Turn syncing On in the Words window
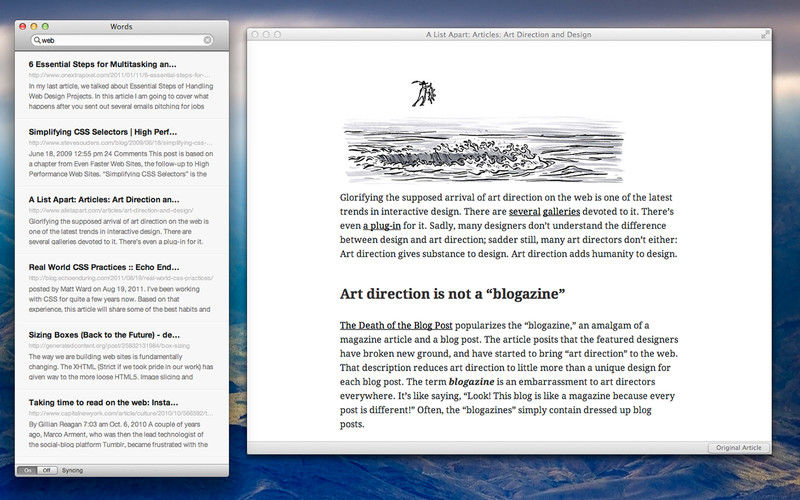 pos(27,470)
